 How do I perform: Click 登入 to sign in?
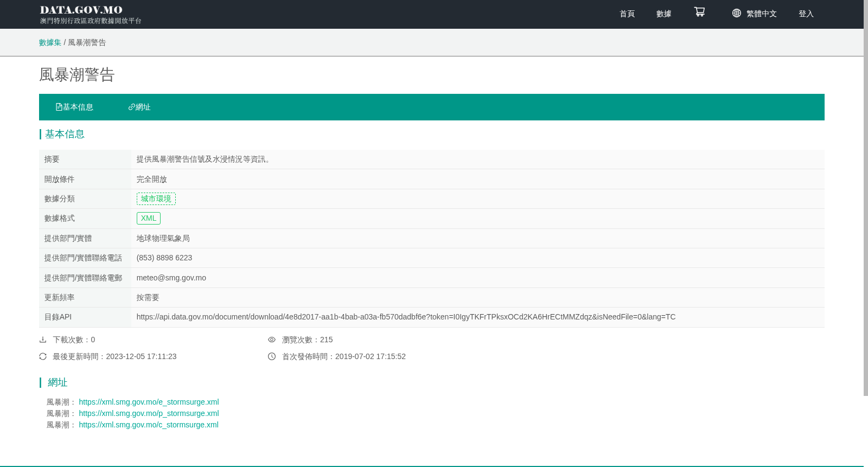coord(806,14)
